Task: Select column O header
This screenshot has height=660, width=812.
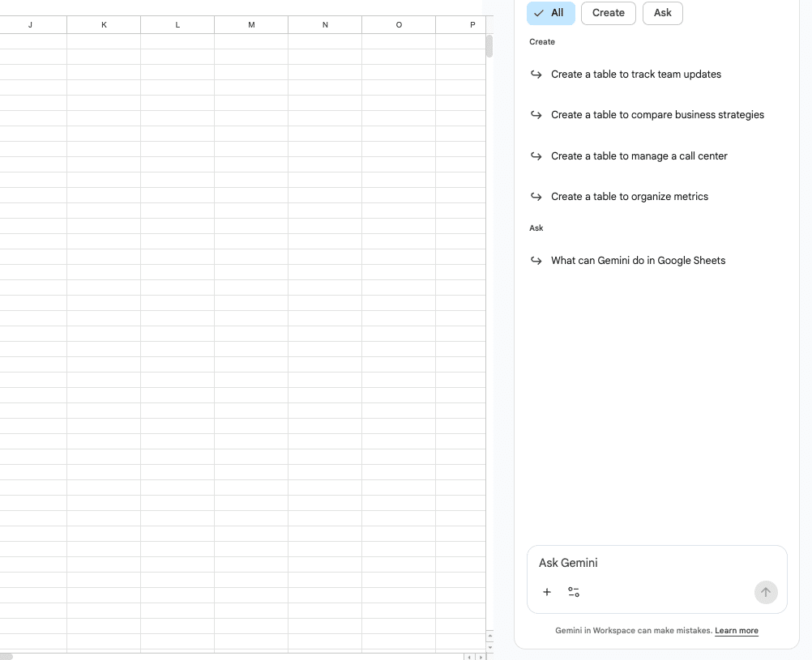Action: (x=399, y=25)
